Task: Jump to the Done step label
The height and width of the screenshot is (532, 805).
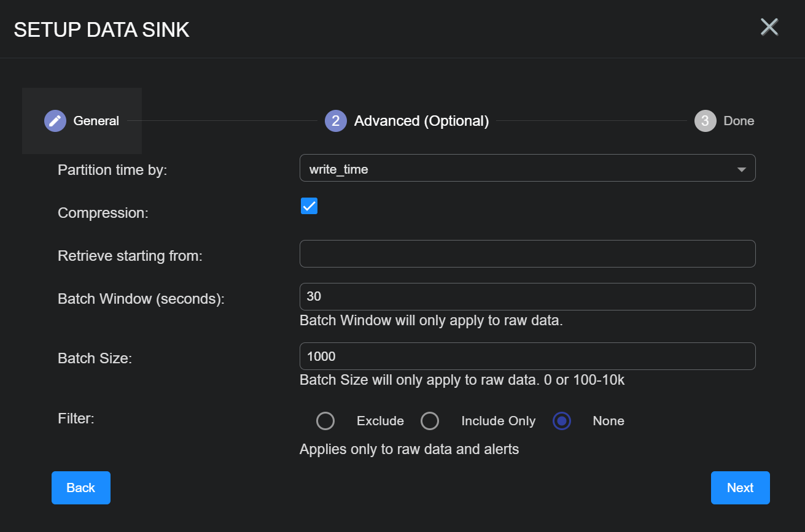Action: 739,121
